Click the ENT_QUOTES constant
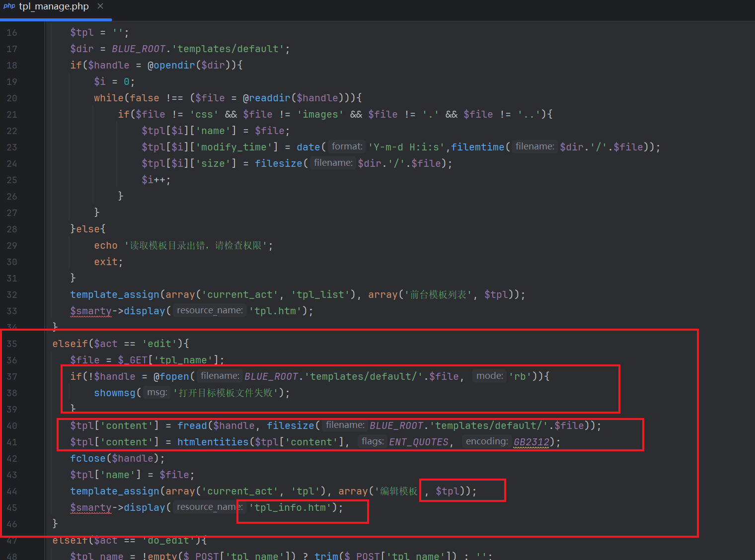This screenshot has width=755, height=560. click(419, 442)
